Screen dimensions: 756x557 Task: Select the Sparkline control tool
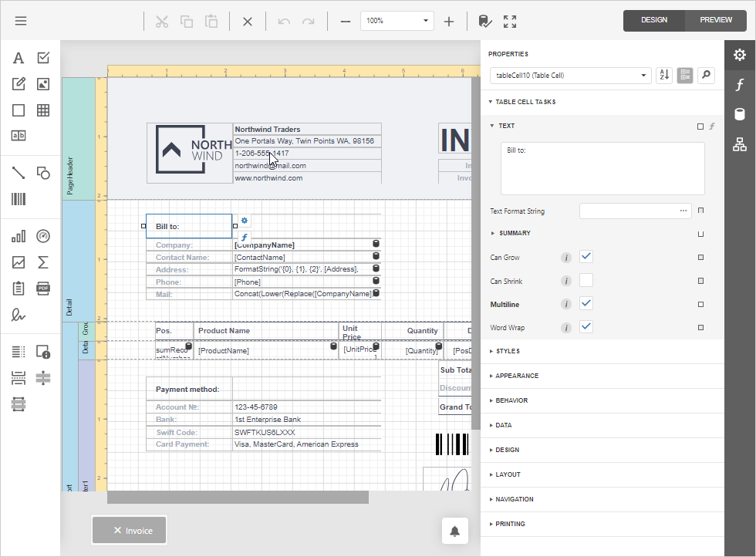click(19, 262)
